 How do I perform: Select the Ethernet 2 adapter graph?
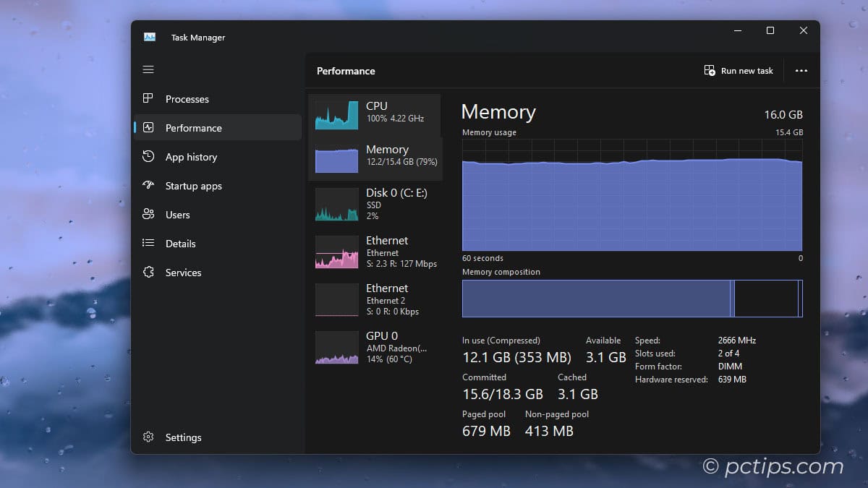pyautogui.click(x=374, y=299)
